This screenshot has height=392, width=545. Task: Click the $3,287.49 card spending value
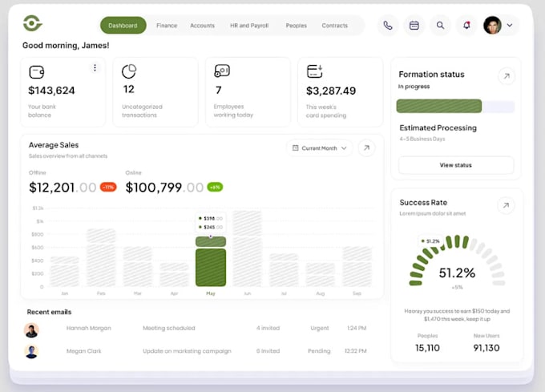(331, 91)
